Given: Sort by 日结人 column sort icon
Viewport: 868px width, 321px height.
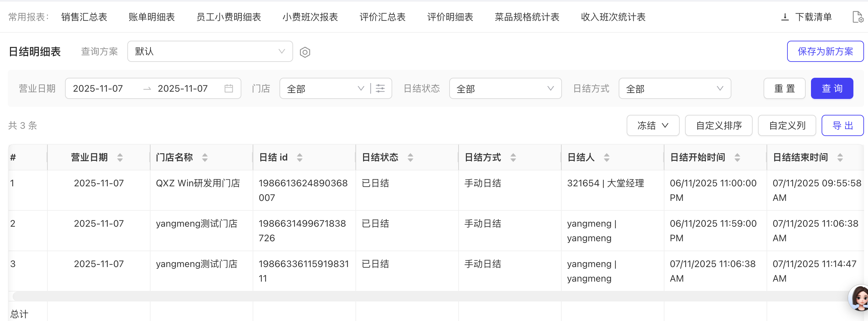Looking at the screenshot, I should (x=606, y=158).
